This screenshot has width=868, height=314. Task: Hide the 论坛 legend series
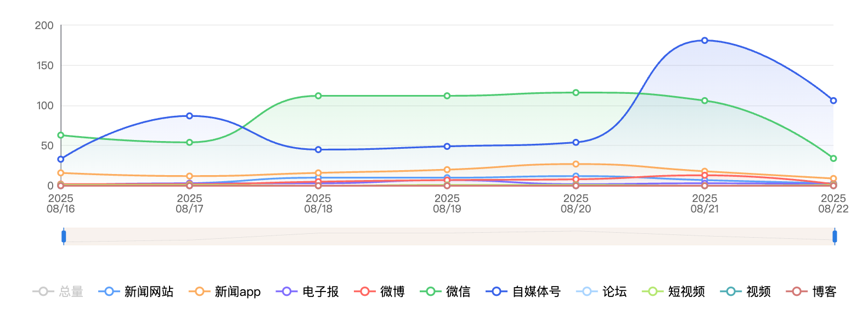[602, 291]
